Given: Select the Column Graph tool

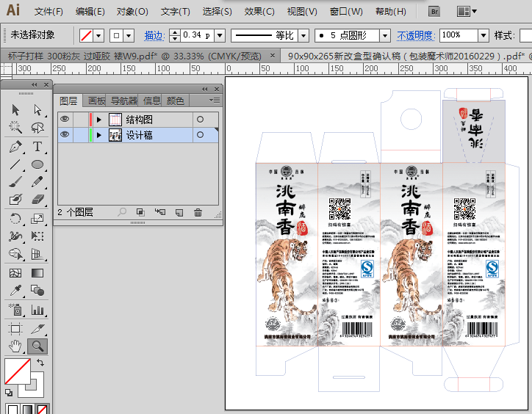Looking at the screenshot, I should click(x=37, y=310).
